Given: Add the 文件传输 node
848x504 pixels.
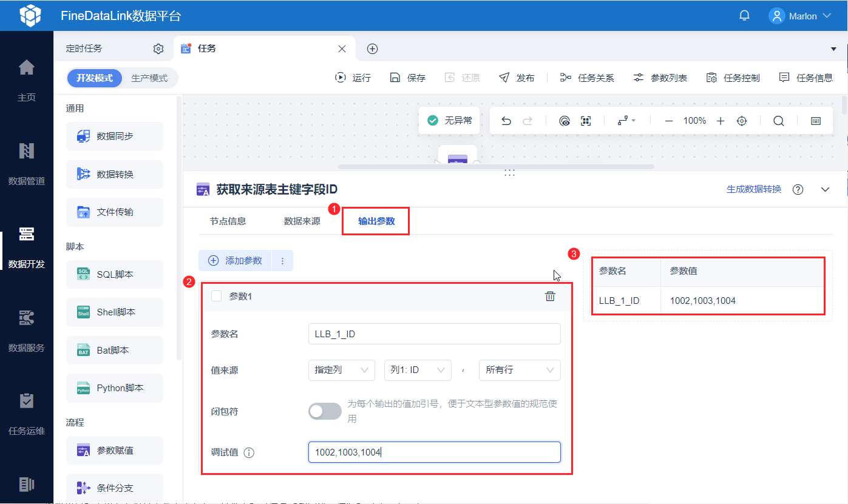Looking at the screenshot, I should pos(115,212).
